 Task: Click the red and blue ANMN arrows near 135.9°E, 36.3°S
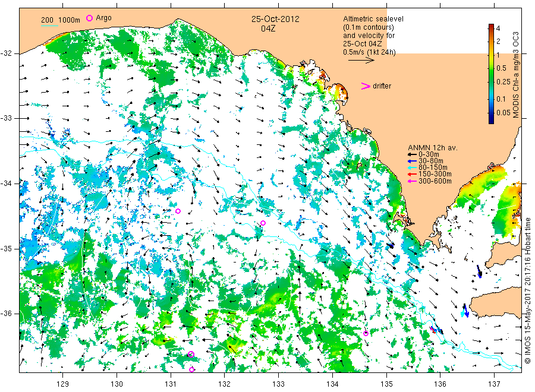(x=436, y=330)
